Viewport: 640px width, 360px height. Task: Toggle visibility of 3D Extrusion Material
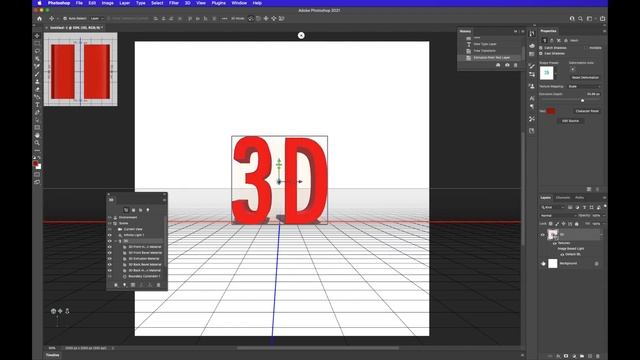coord(109,259)
